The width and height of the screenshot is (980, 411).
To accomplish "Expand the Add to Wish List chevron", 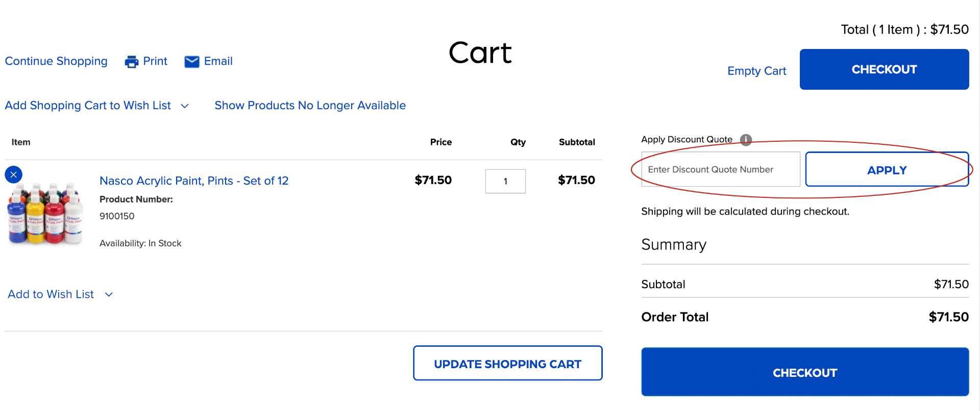I will tap(109, 295).
